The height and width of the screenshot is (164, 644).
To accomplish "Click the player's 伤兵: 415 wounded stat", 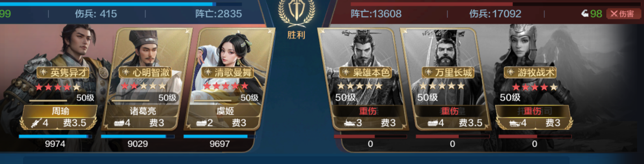I will [96, 14].
